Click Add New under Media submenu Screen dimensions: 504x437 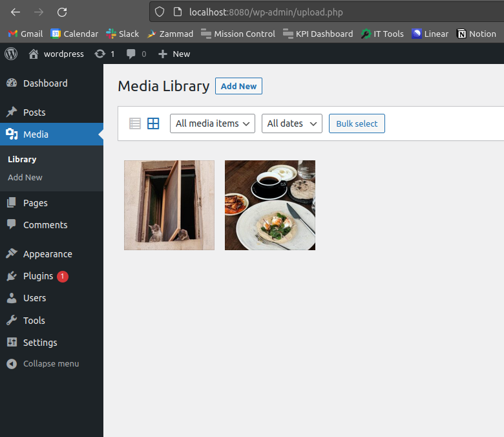pos(25,178)
